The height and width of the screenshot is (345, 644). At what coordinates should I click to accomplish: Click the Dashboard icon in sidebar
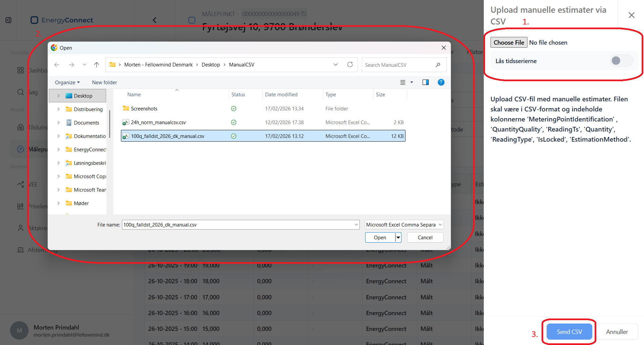[20, 70]
